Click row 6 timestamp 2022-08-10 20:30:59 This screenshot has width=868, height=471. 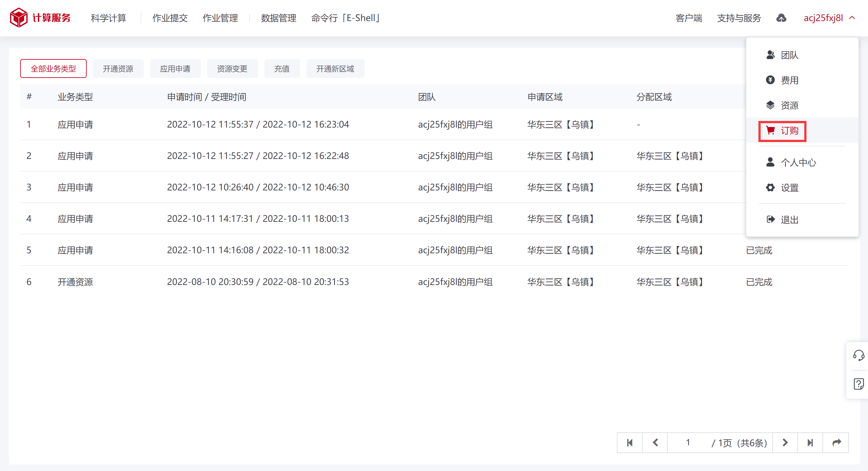pyautogui.click(x=210, y=282)
